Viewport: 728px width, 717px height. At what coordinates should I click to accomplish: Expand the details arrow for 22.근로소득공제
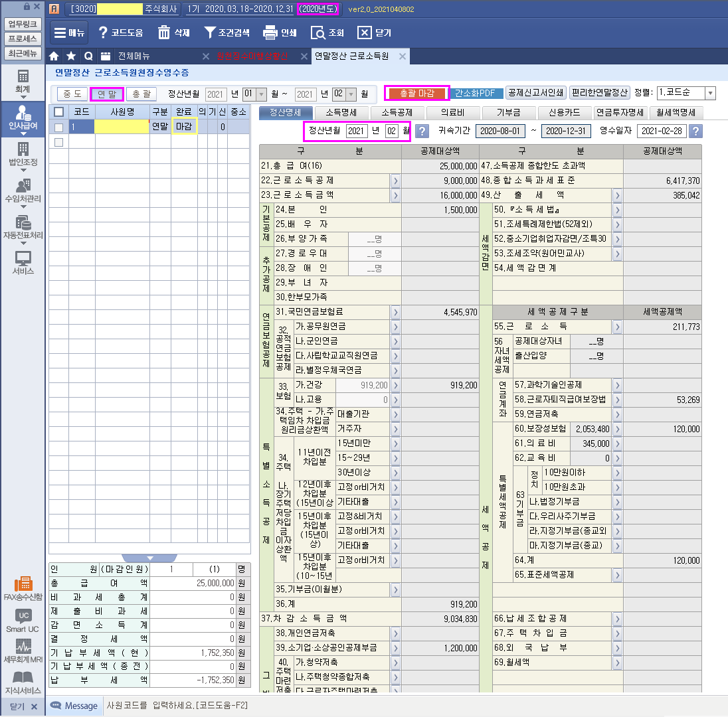(395, 181)
